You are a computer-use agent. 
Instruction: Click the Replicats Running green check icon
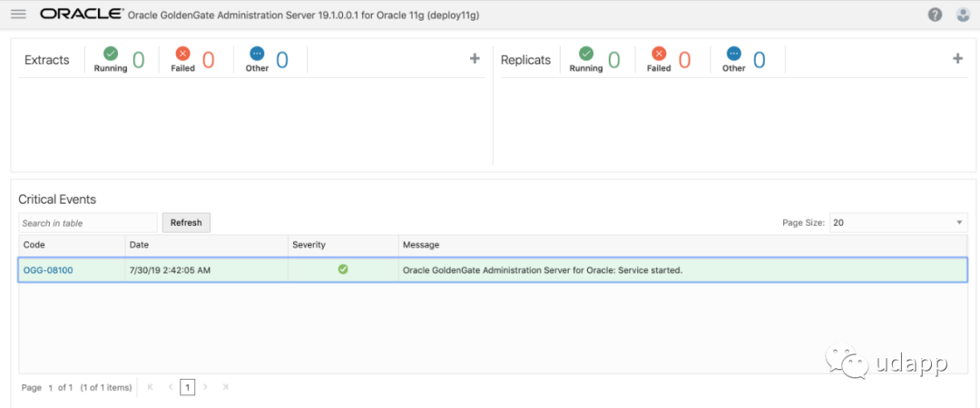(x=586, y=53)
